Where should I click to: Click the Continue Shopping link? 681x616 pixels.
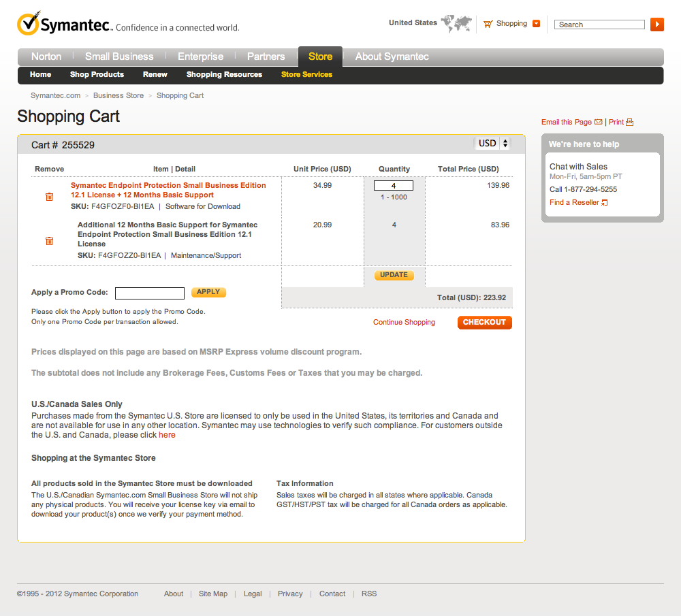point(404,322)
